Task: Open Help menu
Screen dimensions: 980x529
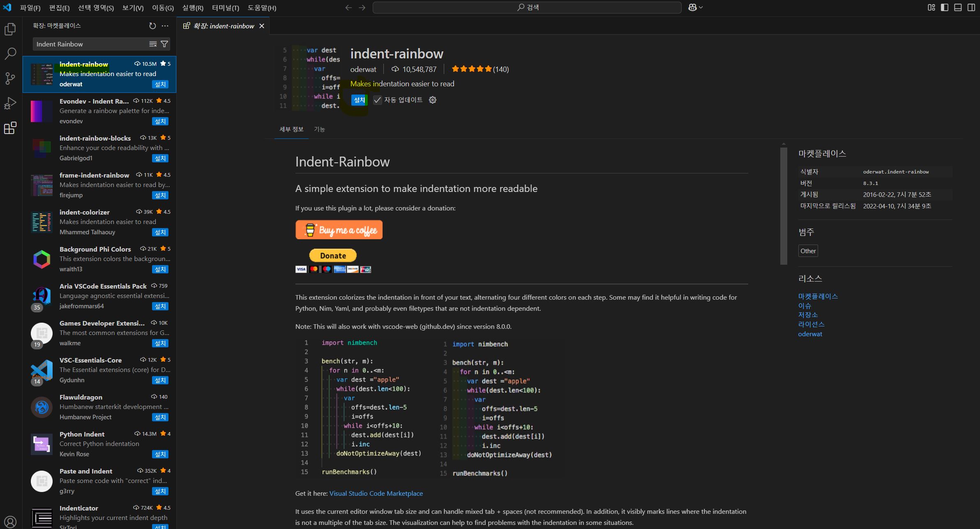Action: (x=262, y=8)
